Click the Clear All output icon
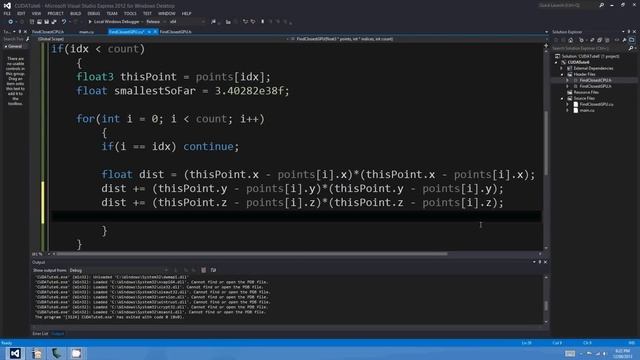Viewport: 640px width, 360px height. tap(203, 270)
